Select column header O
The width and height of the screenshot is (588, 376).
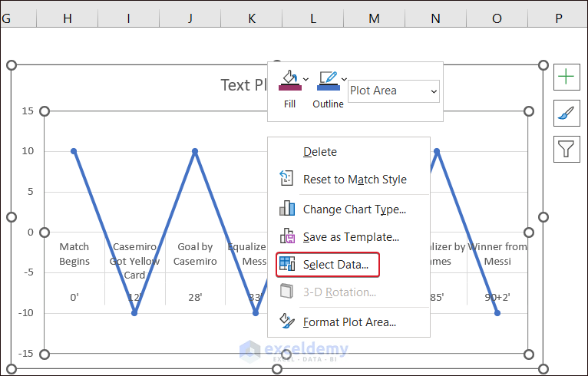tap(497, 18)
